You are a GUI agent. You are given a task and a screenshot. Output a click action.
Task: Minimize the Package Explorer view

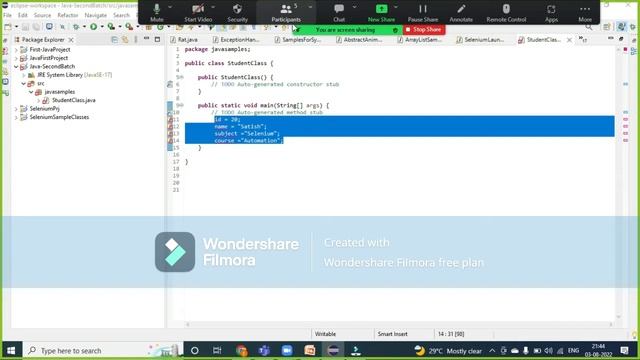coord(147,39)
